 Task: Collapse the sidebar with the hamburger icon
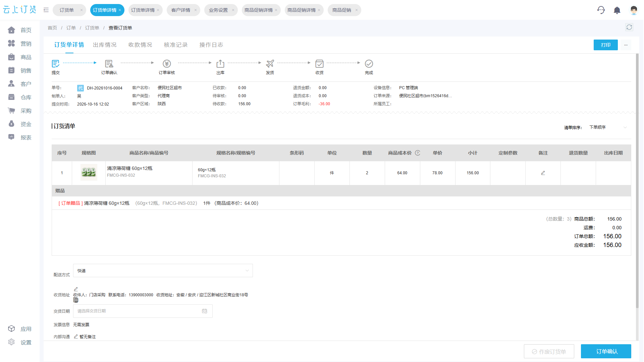[46, 10]
